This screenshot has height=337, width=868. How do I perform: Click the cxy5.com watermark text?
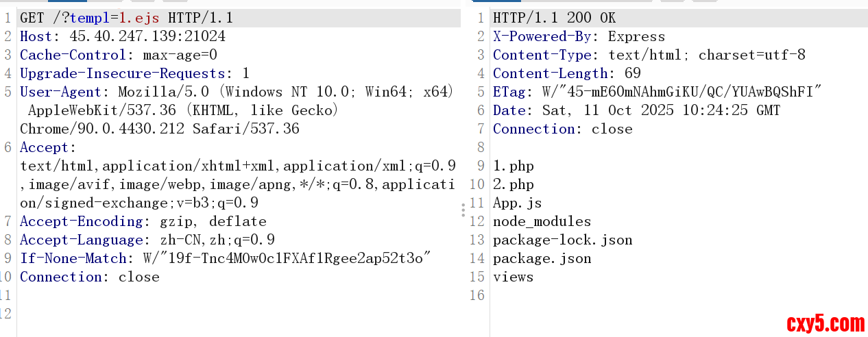click(x=825, y=323)
